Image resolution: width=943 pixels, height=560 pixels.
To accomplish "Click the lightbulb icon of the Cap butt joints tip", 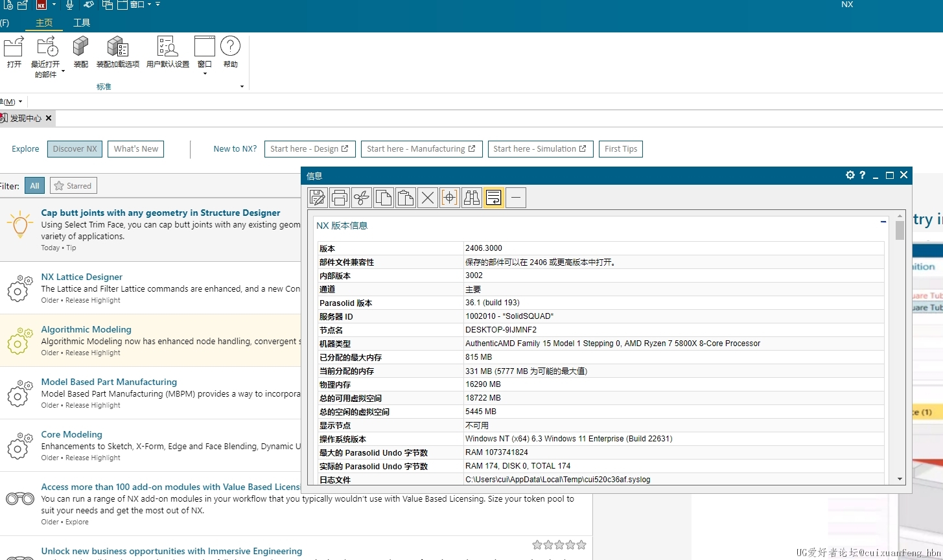I will click(19, 224).
